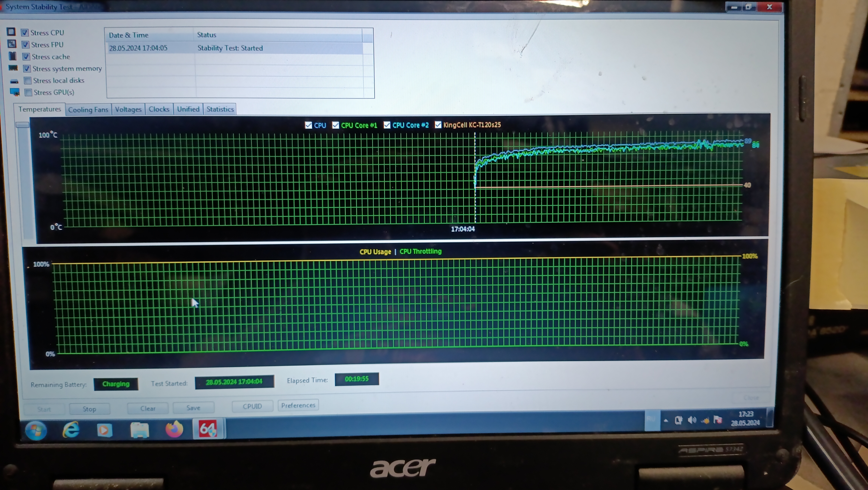Minimize the System Stability Test window
Screen dimensions: 868x490
[x=734, y=7]
